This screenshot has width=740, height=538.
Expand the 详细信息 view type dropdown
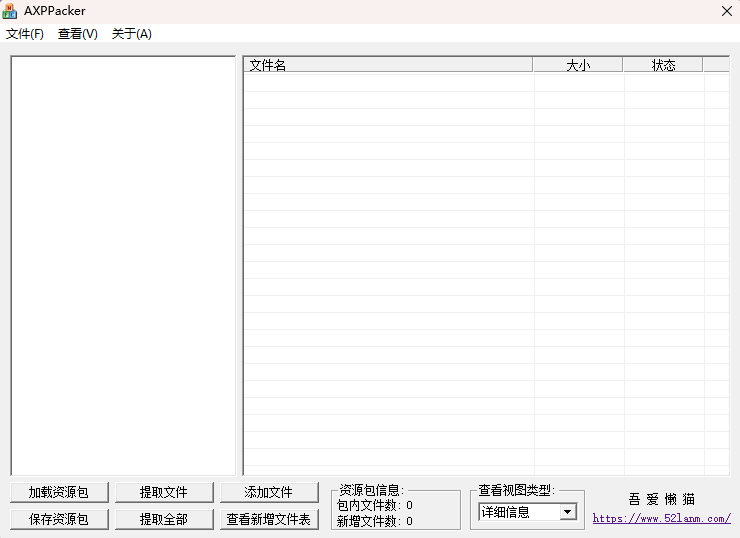[x=568, y=512]
